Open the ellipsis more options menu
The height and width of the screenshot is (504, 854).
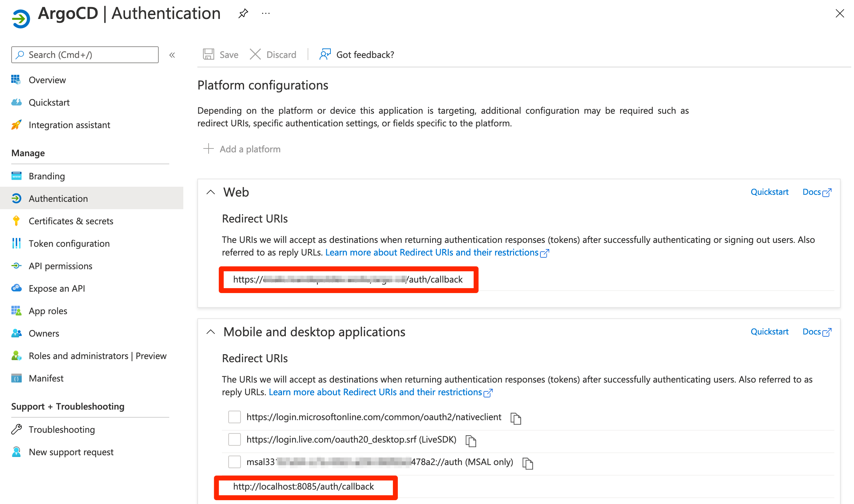(266, 14)
